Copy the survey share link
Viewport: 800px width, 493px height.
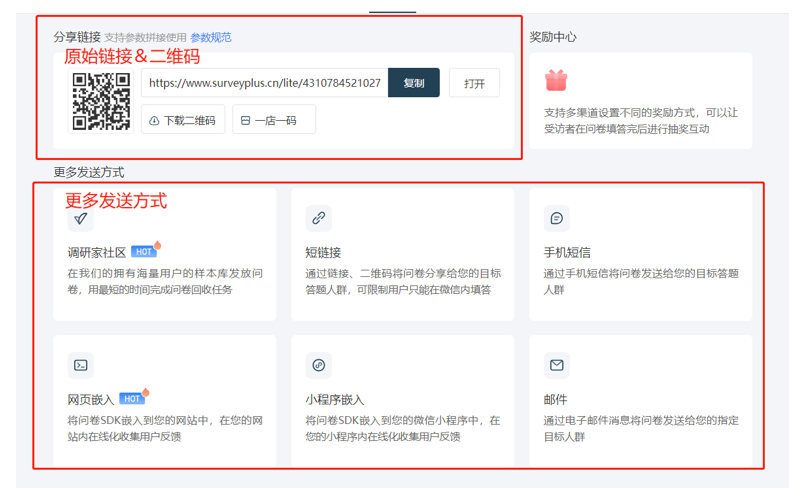[414, 83]
